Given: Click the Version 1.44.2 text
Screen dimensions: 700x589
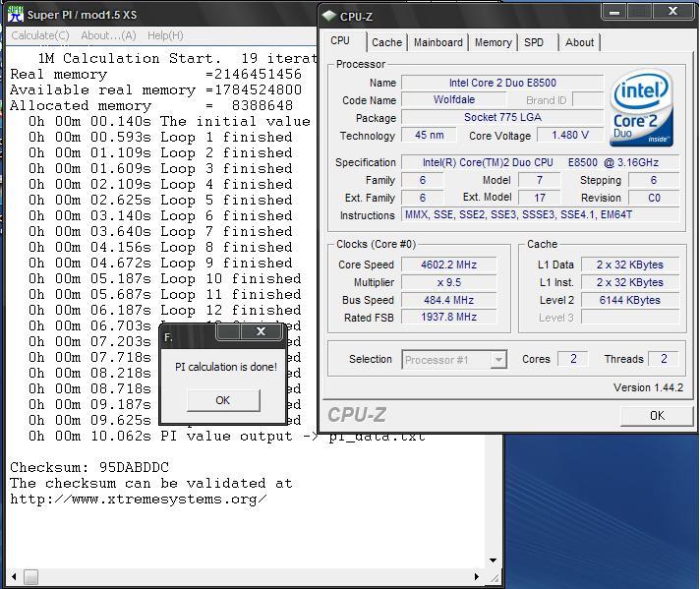Looking at the screenshot, I should click(x=648, y=387).
